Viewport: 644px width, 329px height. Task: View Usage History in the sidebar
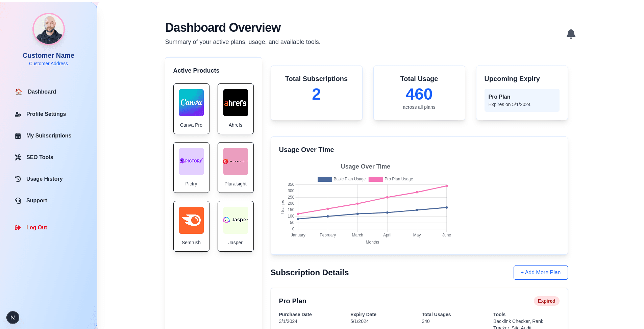pos(44,179)
